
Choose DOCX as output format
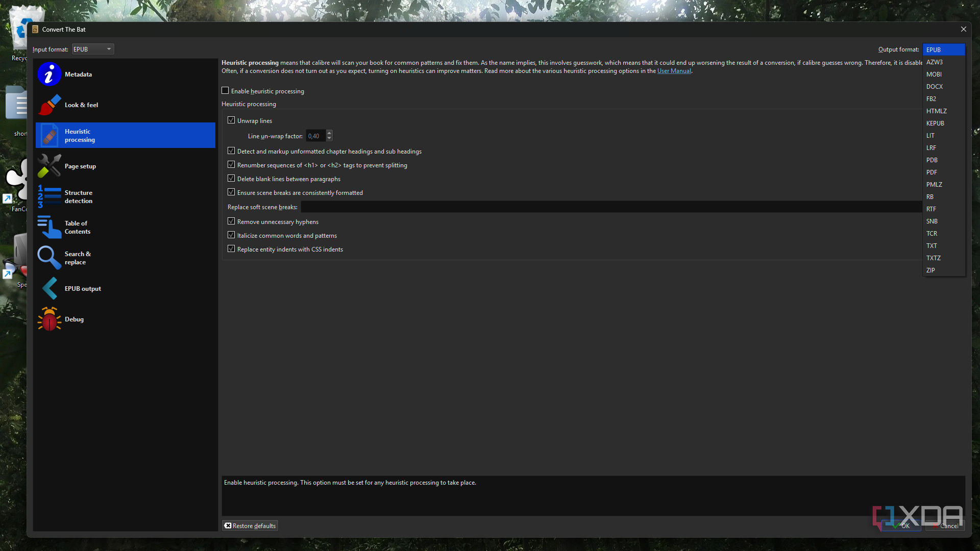(943, 87)
